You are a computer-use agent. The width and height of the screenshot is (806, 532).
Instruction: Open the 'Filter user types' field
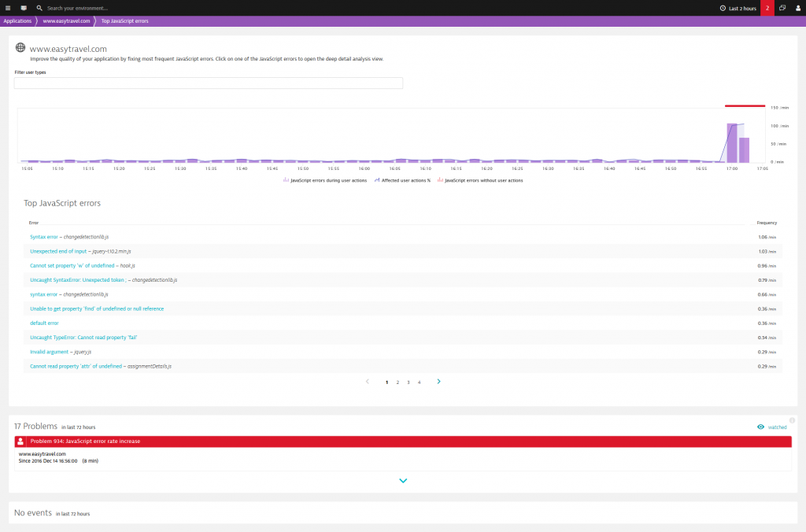[209, 82]
